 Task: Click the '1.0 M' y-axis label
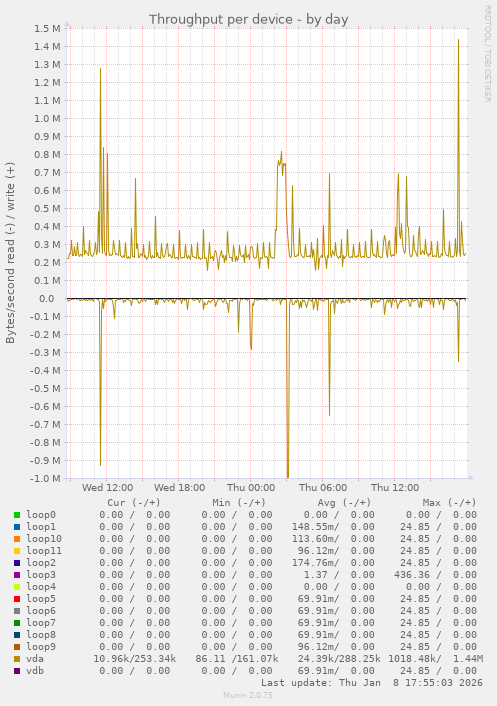coord(47,118)
